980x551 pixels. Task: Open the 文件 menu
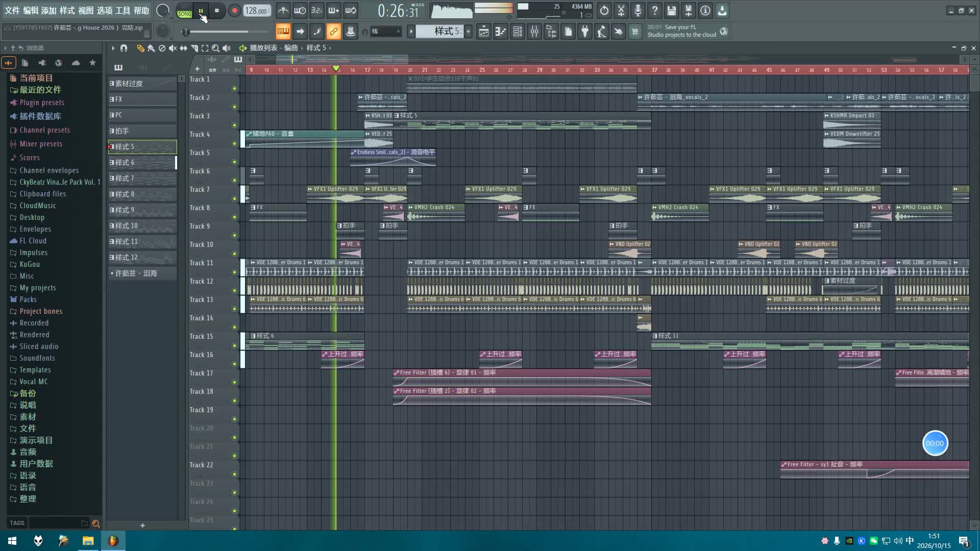point(12,10)
